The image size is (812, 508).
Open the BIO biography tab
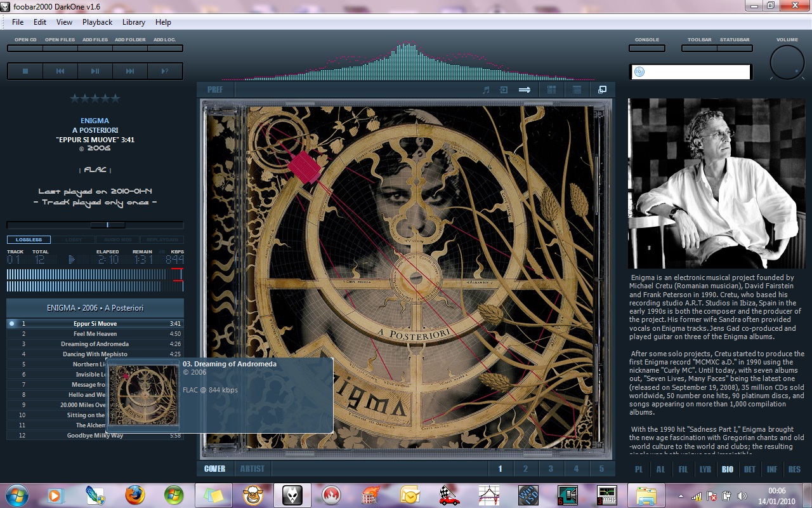[x=727, y=470]
